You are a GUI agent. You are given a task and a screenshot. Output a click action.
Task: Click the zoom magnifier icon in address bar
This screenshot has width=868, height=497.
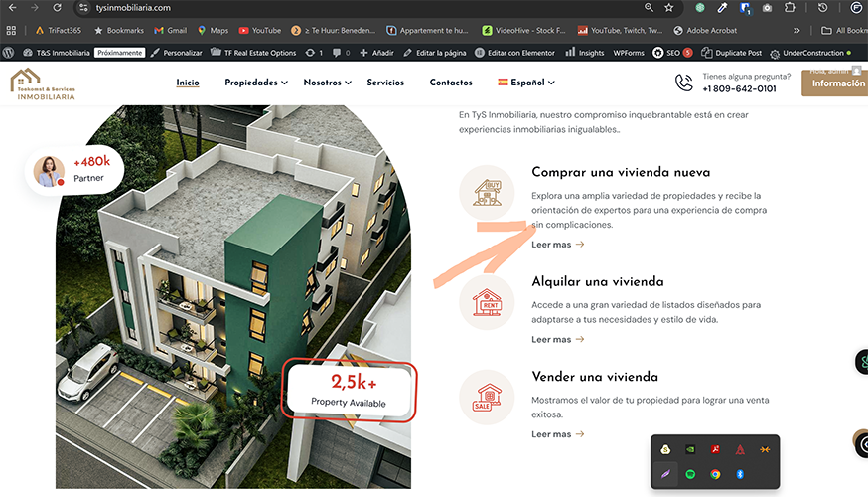click(x=649, y=7)
